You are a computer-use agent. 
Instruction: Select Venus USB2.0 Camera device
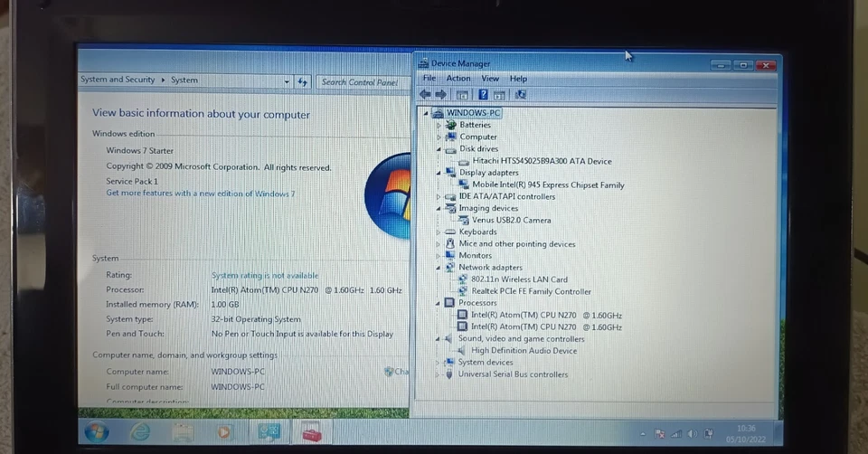511,221
